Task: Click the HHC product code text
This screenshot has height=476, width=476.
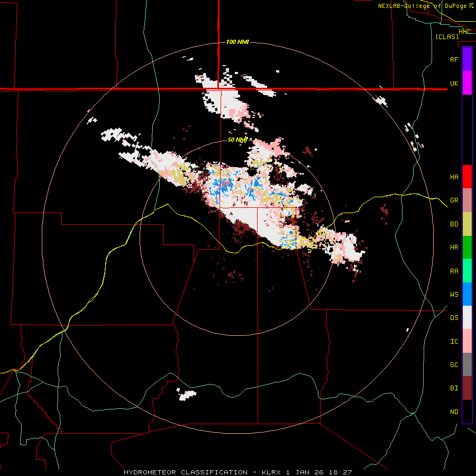Action: click(464, 32)
